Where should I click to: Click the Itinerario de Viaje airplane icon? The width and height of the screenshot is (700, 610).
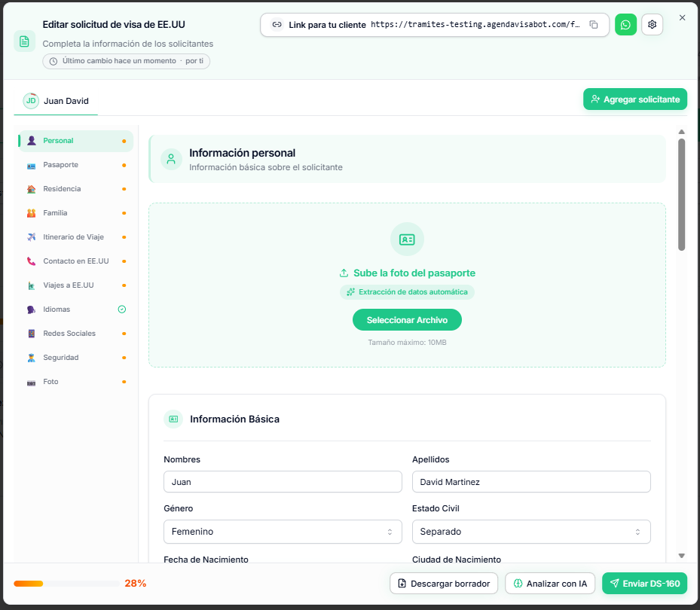pyautogui.click(x=31, y=237)
